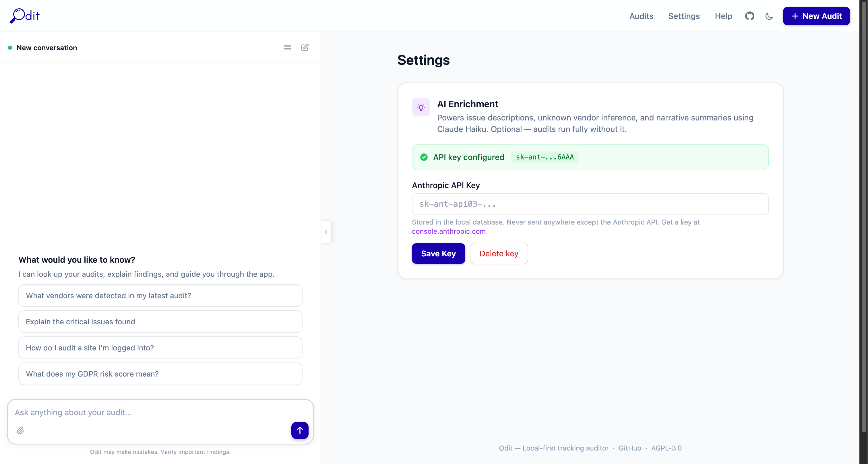Toggle dark mode with the moon icon
The height and width of the screenshot is (464, 868).
(x=769, y=16)
